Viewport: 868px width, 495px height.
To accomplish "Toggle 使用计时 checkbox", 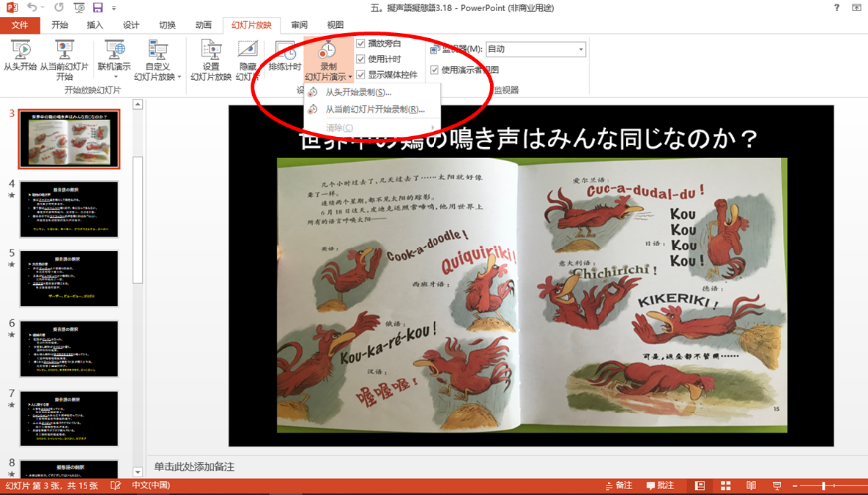I will (360, 58).
